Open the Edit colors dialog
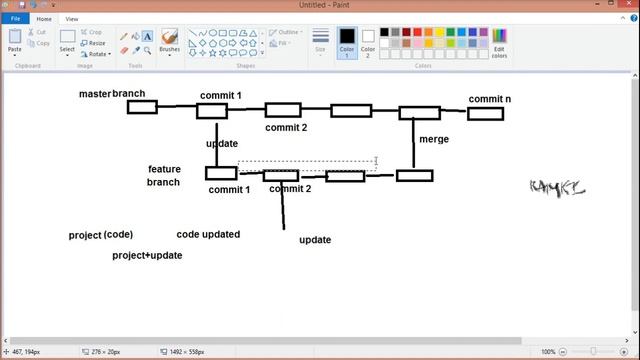640x360 pixels. click(499, 43)
